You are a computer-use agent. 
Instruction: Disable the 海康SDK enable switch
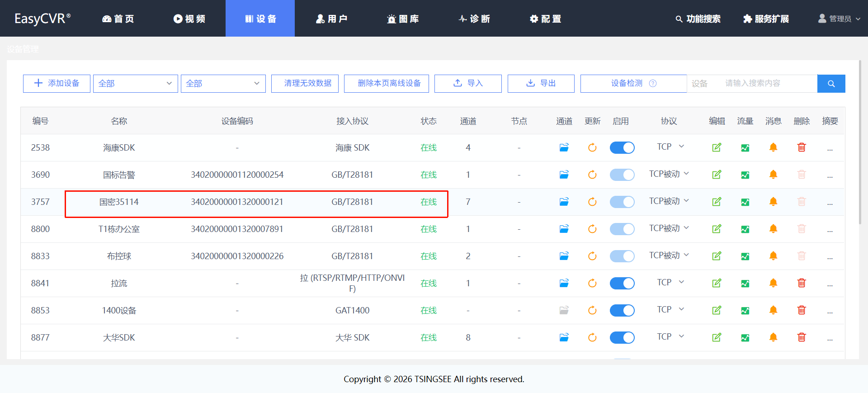(622, 148)
